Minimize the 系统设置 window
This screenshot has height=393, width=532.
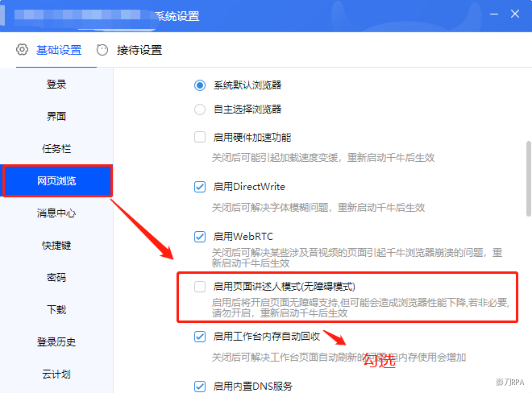pyautogui.click(x=494, y=14)
